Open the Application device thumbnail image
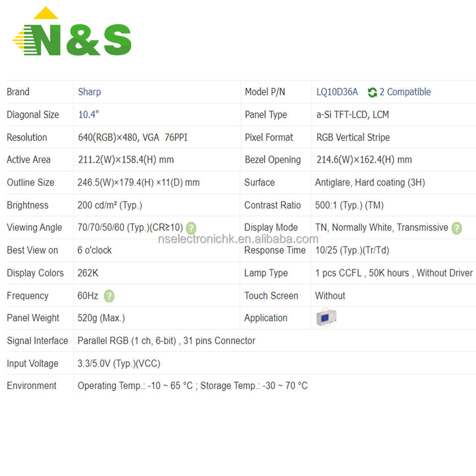476x476 pixels. pos(326,318)
